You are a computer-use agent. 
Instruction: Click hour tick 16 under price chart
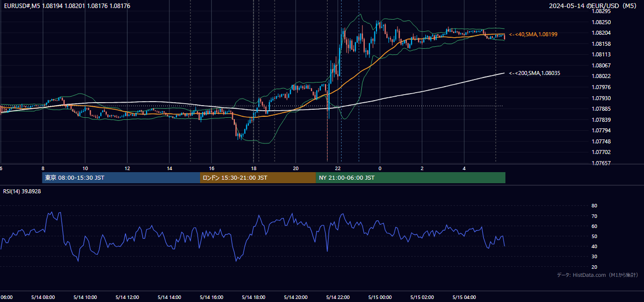coord(212,168)
